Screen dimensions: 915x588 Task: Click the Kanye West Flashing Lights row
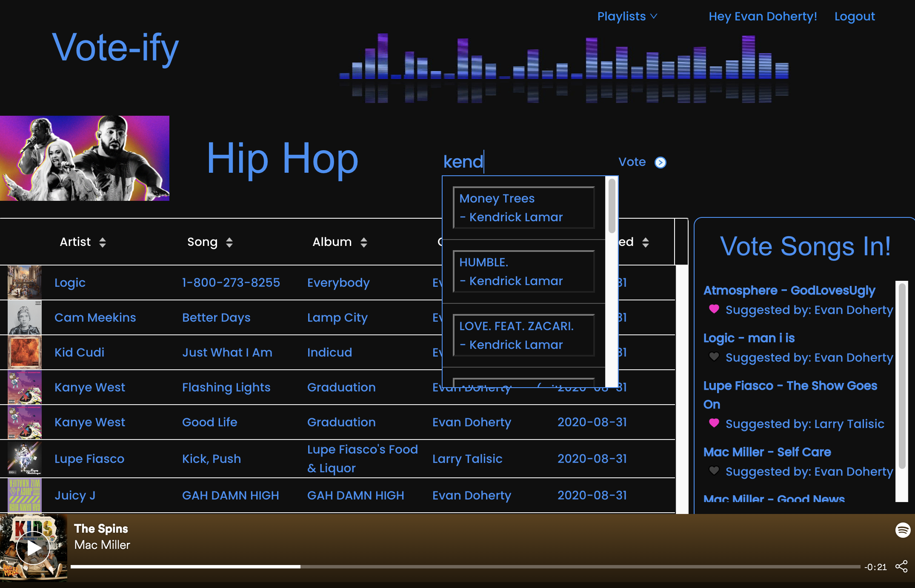pyautogui.click(x=226, y=387)
